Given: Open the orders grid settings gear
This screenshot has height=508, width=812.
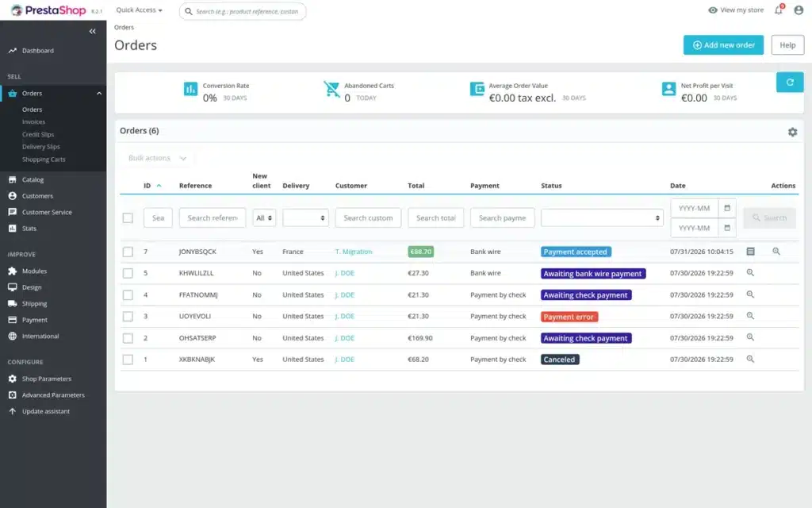Looking at the screenshot, I should point(792,133).
